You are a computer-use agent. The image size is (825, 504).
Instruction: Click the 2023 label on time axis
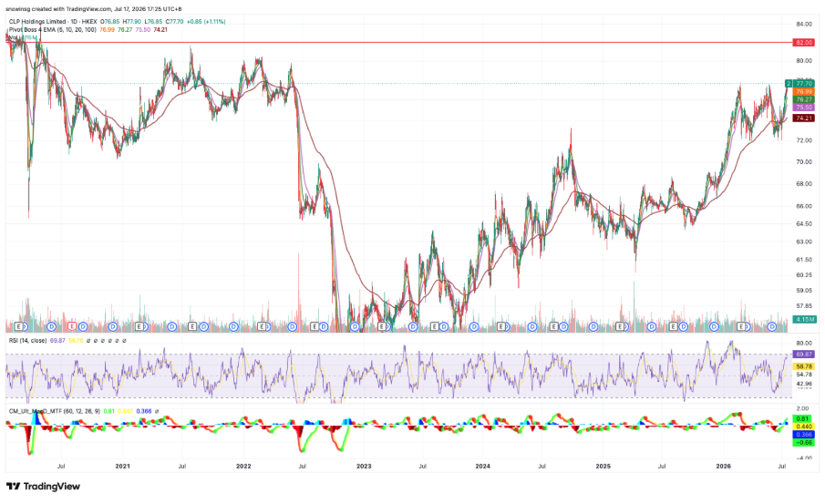364,466
